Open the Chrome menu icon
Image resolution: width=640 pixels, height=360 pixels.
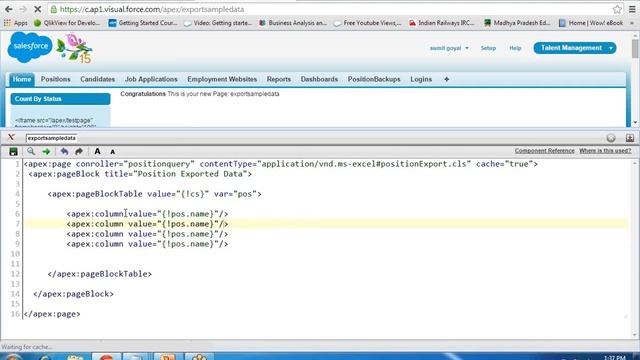632,9
